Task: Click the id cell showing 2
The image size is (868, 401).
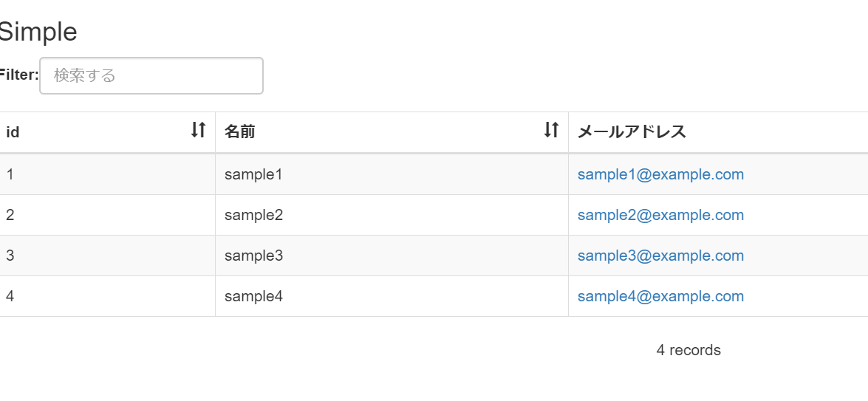Action: (x=10, y=215)
